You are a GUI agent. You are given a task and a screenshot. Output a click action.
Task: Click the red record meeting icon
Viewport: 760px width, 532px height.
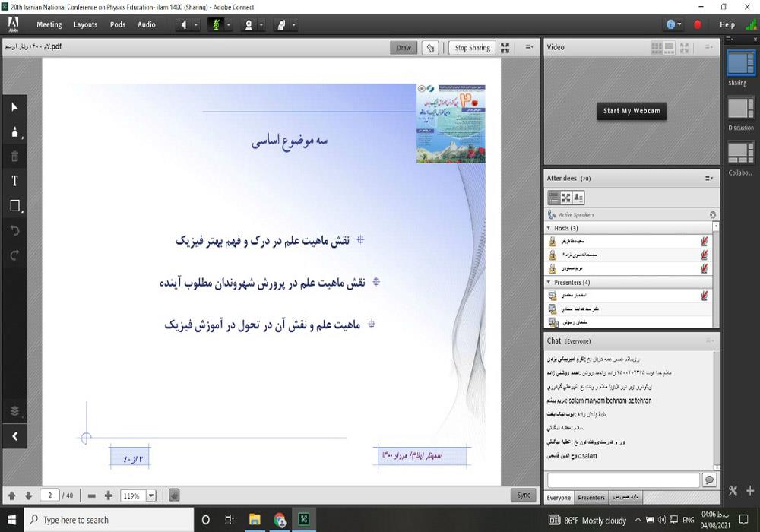(x=698, y=24)
